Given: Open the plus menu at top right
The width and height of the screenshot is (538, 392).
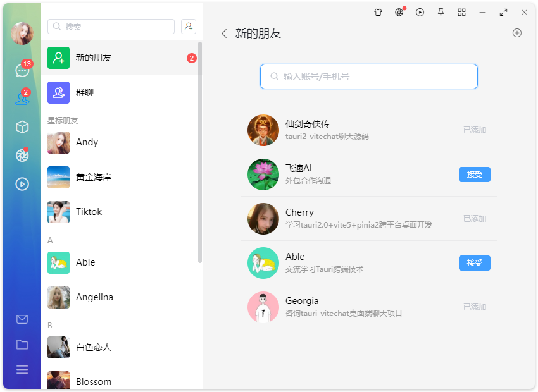Looking at the screenshot, I should click(x=517, y=33).
